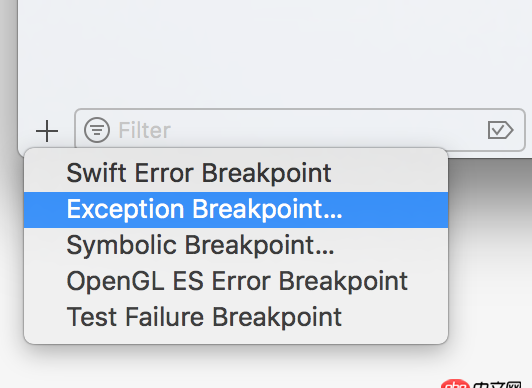The height and width of the screenshot is (388, 532).
Task: Open the filter options icon in the Filter bar
Action: [97, 130]
